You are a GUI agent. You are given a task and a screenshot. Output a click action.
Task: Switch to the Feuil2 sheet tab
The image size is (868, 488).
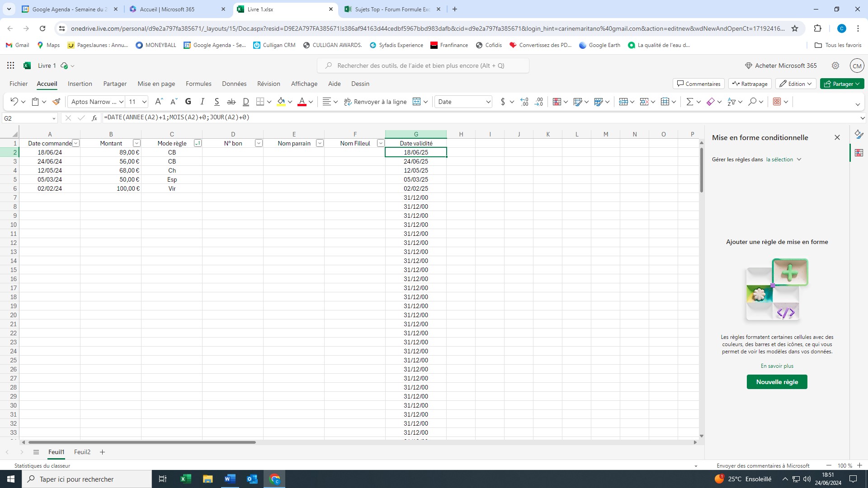82,452
